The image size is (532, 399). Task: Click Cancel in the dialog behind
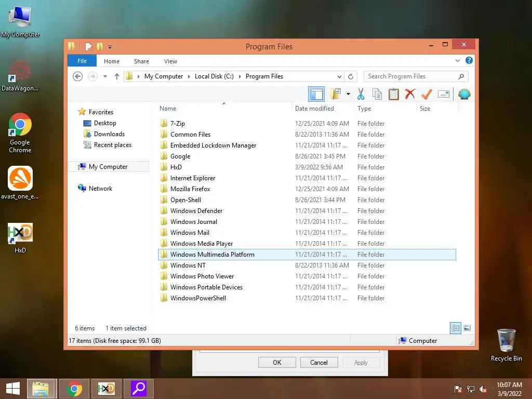319,362
